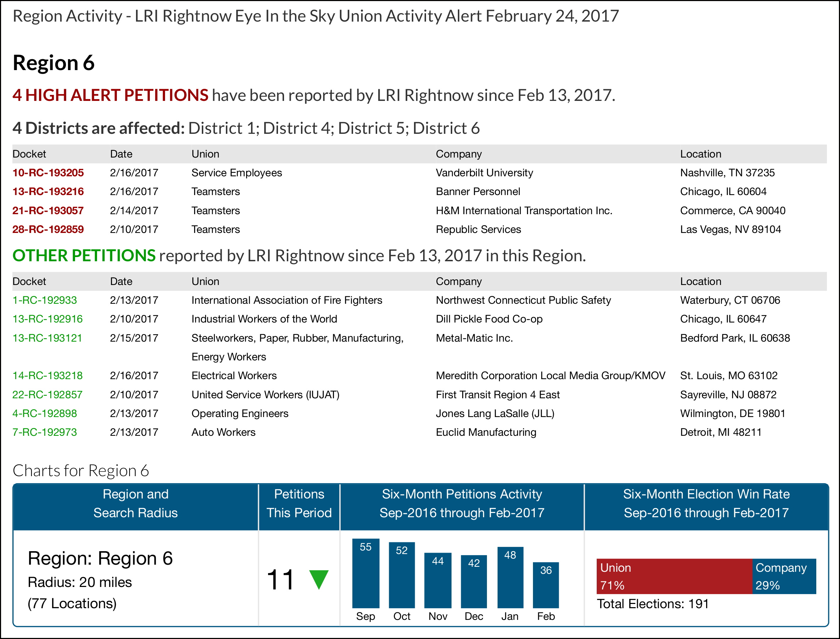This screenshot has width=840, height=639.
Task: Open docket 10-RC-193205 link
Action: tap(48, 173)
